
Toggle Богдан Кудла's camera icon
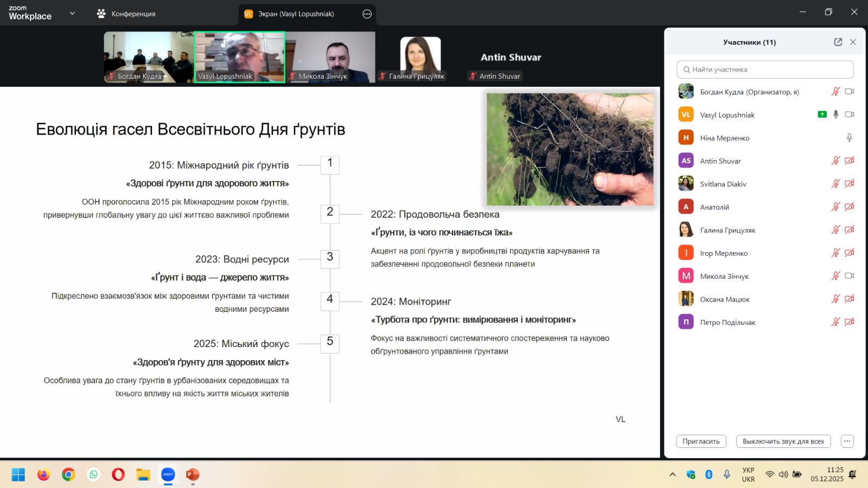coord(850,92)
